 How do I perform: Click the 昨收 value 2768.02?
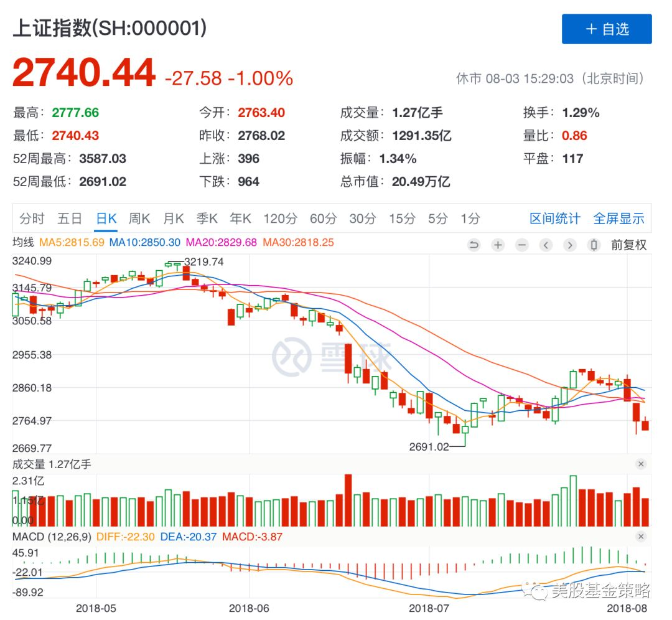click(261, 136)
